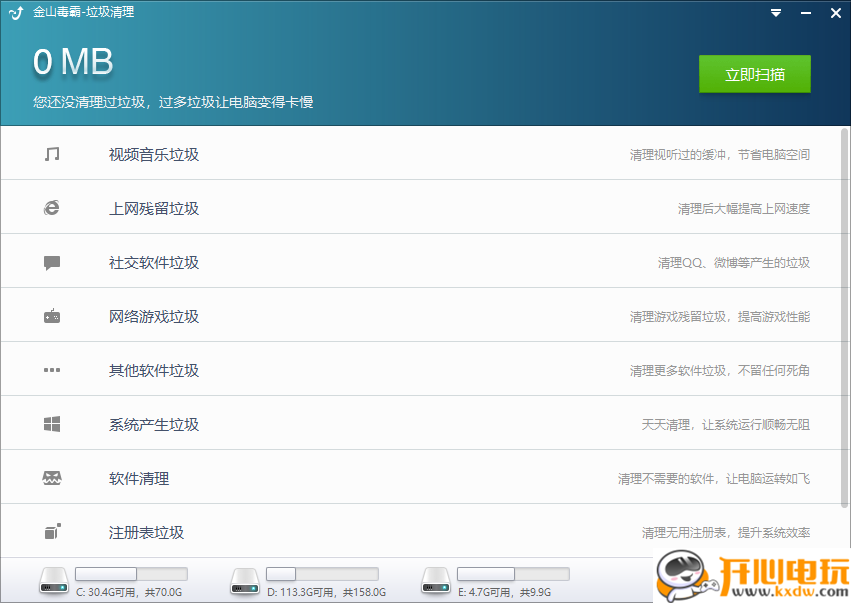Select the chat bubble icon for 社交软件垃圾
851x603 pixels.
(52, 260)
